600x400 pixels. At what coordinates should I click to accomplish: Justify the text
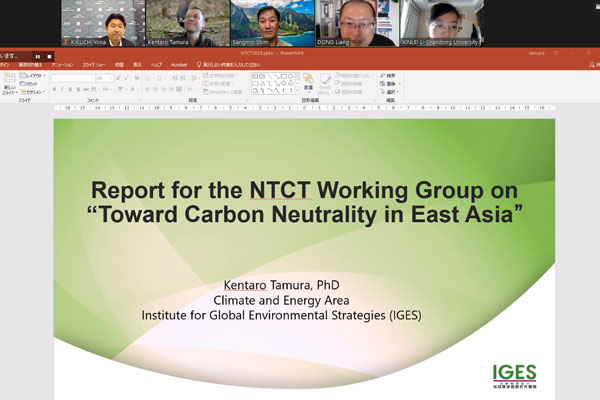171,89
